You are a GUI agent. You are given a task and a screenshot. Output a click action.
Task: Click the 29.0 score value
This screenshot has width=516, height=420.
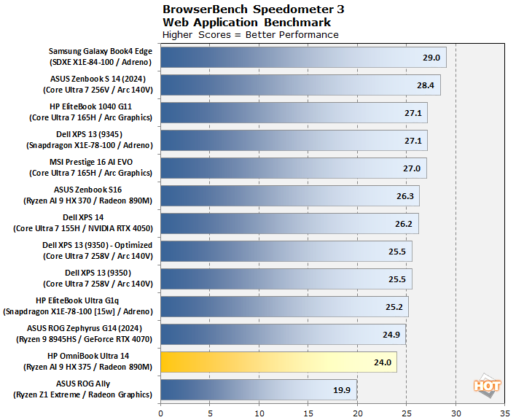431,58
